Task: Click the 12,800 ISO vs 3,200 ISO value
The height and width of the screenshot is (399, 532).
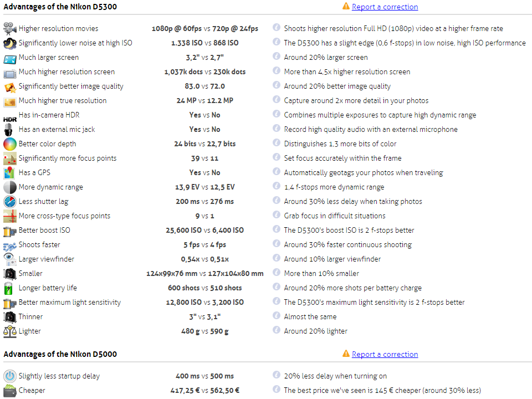Action: click(x=205, y=303)
